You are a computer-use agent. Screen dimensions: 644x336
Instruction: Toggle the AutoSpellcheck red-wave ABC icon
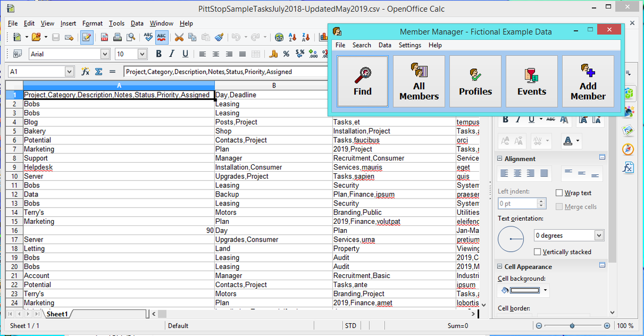[x=161, y=37]
